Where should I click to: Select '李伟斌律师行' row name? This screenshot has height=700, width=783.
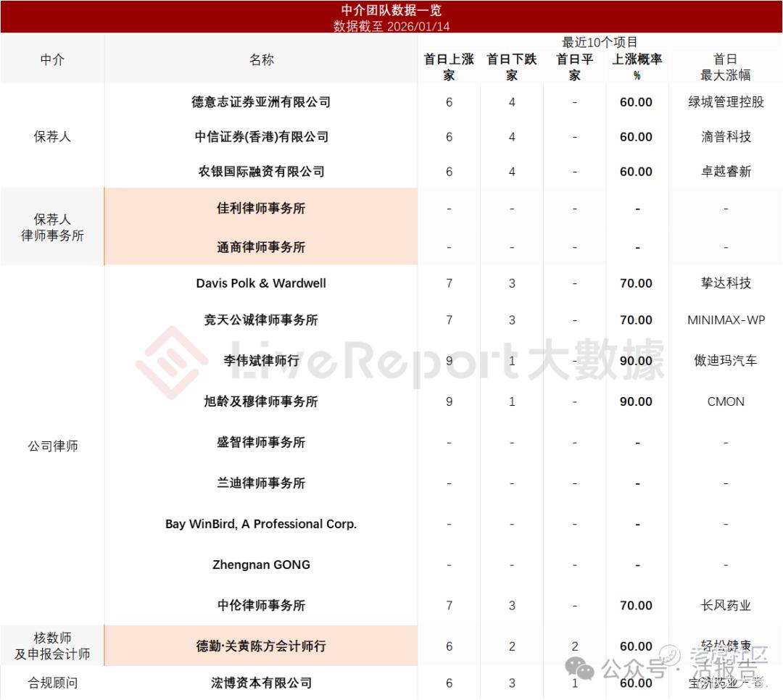click(261, 360)
